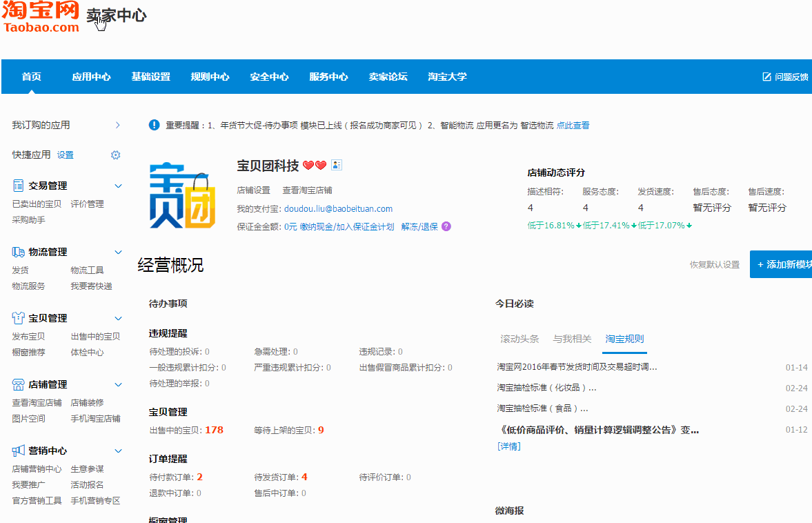Screen dimensions: 812x523
Task: Open 基础设置 in the nav bar
Action: pyautogui.click(x=150, y=77)
